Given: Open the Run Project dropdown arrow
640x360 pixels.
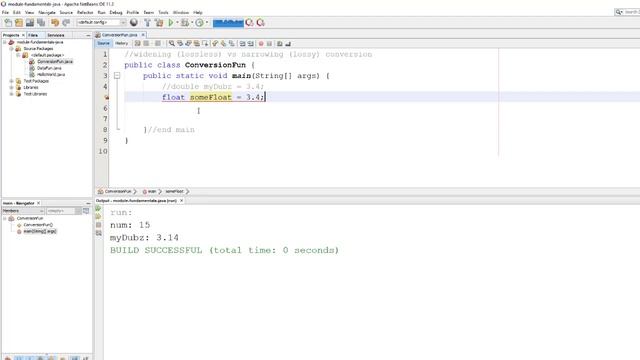Looking at the screenshot, I should click(177, 23).
